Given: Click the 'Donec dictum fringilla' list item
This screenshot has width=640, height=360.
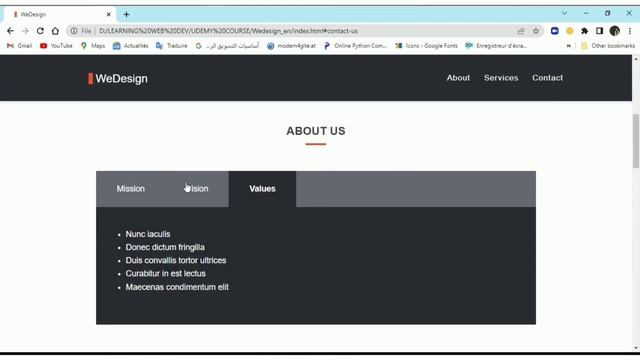Looking at the screenshot, I should 165,247.
